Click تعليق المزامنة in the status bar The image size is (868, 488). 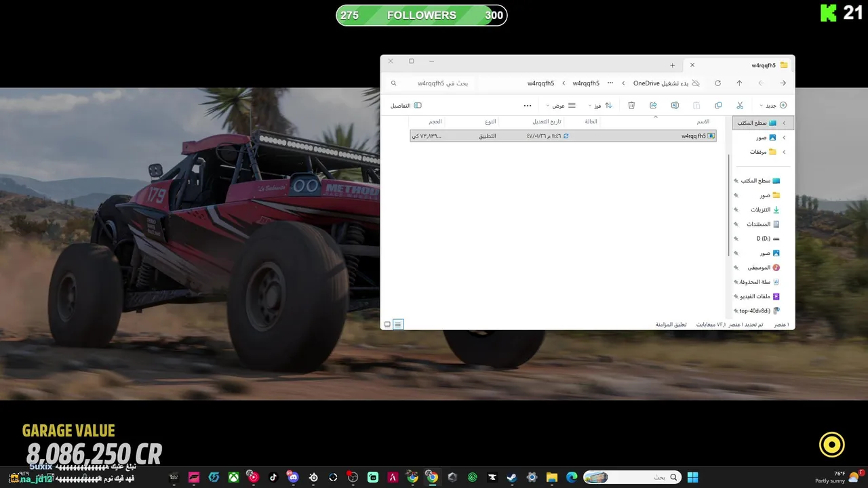click(x=671, y=325)
